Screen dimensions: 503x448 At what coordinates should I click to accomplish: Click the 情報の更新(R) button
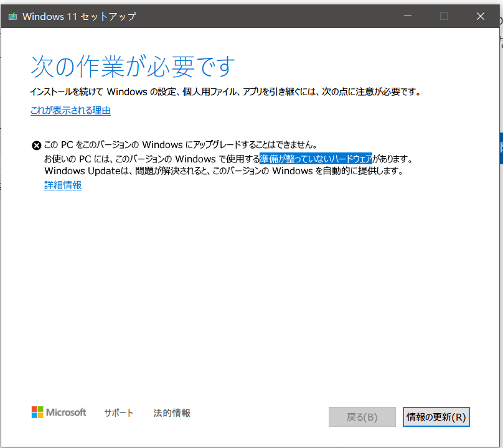click(x=436, y=417)
